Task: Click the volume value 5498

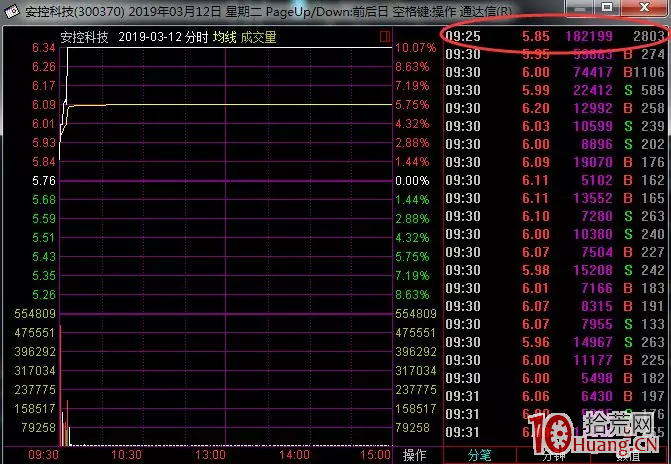Action: click(x=597, y=378)
